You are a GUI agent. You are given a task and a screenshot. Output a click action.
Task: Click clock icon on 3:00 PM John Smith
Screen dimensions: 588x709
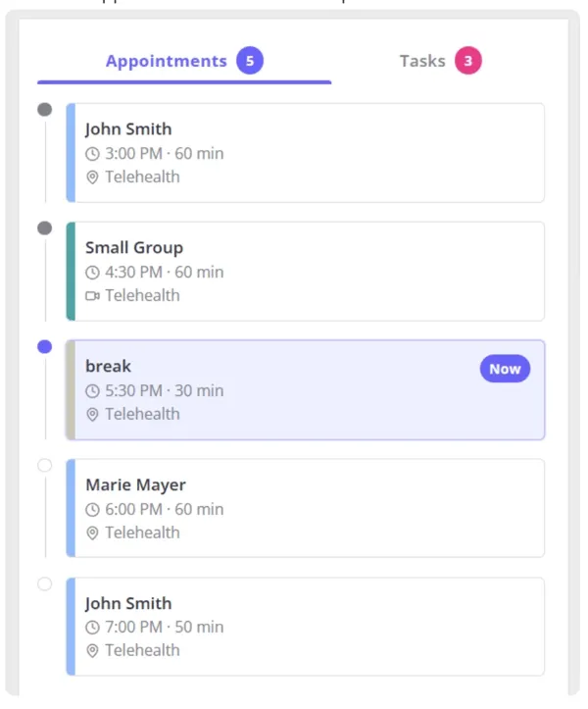(x=92, y=154)
